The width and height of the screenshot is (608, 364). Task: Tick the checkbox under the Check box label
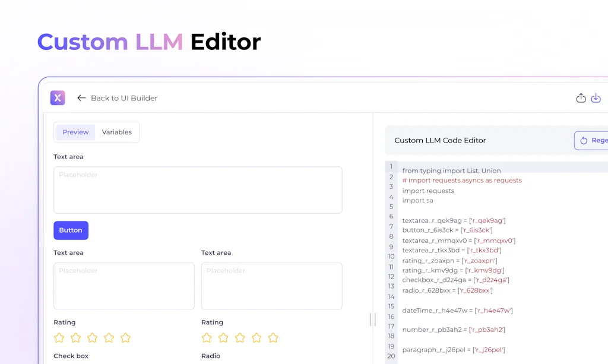(x=58, y=362)
